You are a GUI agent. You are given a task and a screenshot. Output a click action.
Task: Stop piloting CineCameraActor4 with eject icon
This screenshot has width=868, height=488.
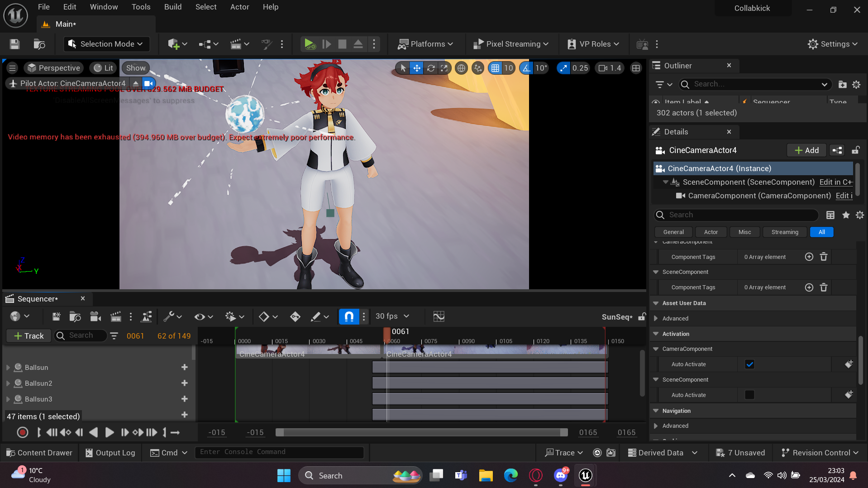pyautogui.click(x=135, y=83)
